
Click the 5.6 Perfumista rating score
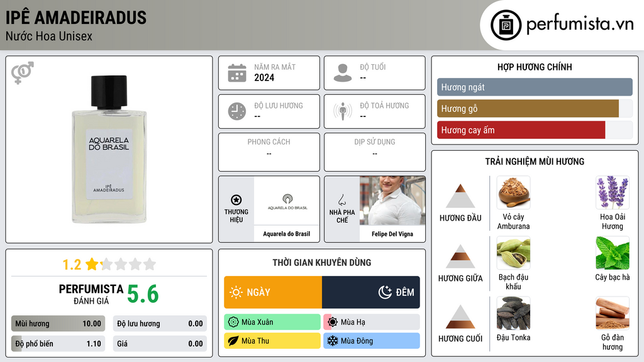coord(143,294)
